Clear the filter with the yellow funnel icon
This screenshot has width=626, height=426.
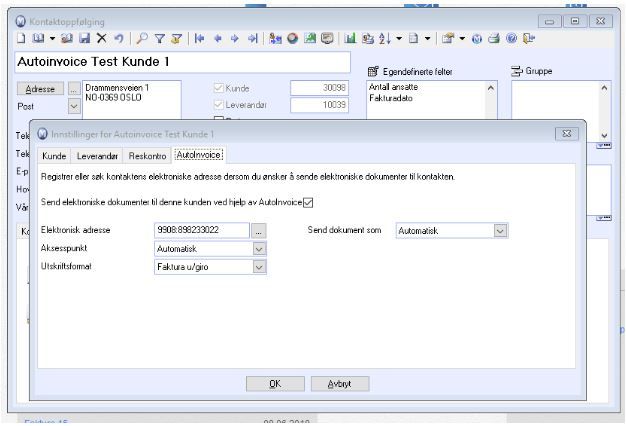[176, 38]
